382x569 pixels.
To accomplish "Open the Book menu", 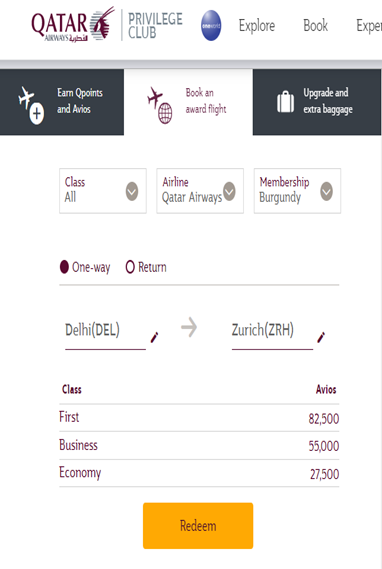I will click(315, 26).
